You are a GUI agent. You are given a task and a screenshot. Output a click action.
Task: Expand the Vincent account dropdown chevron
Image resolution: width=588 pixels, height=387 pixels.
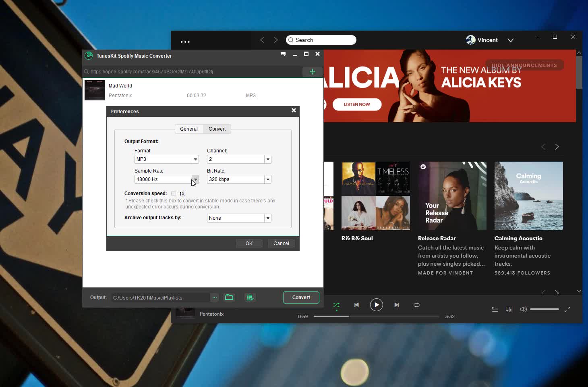click(x=511, y=40)
